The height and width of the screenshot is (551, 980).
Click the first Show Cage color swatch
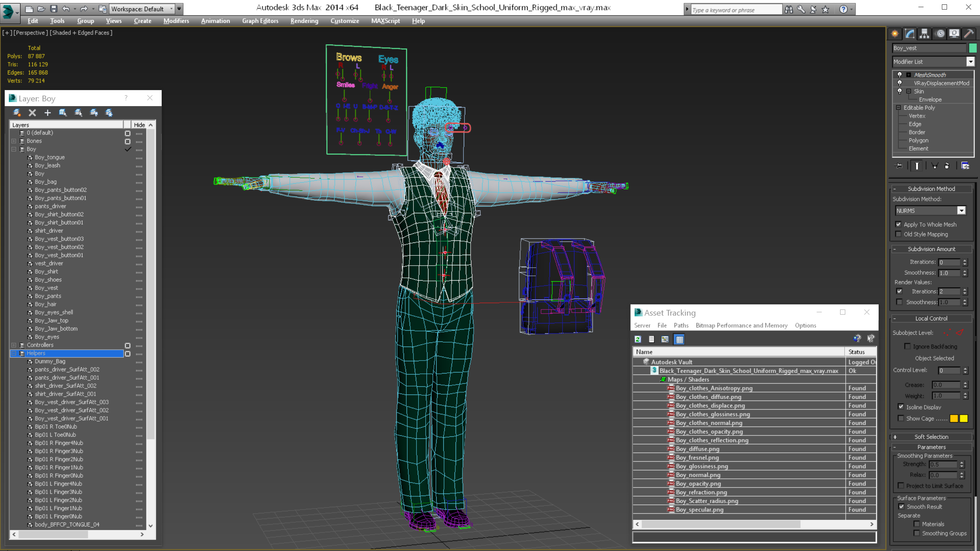pyautogui.click(x=954, y=418)
